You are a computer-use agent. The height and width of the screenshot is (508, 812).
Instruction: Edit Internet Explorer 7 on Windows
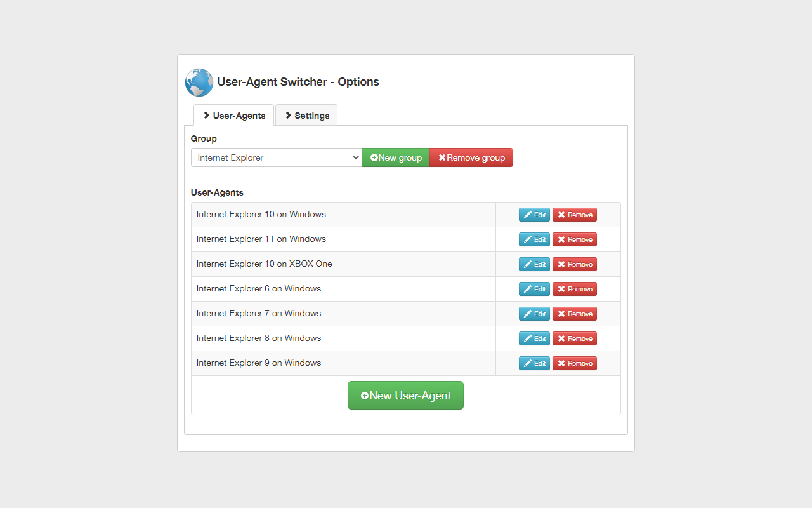(x=534, y=314)
